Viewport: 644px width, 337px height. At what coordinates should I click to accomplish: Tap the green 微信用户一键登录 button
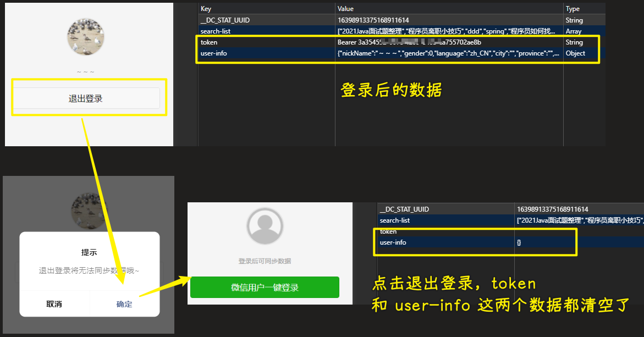265,288
